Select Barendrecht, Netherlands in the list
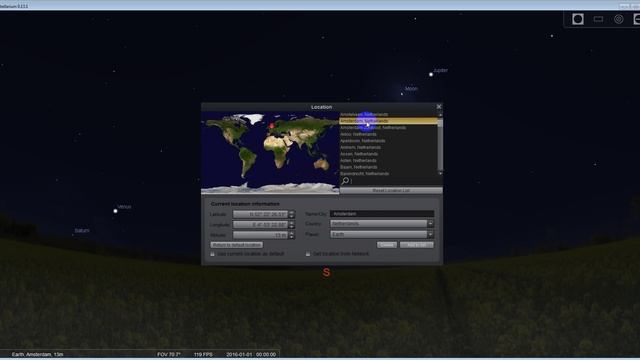640x360 pixels. click(364, 173)
